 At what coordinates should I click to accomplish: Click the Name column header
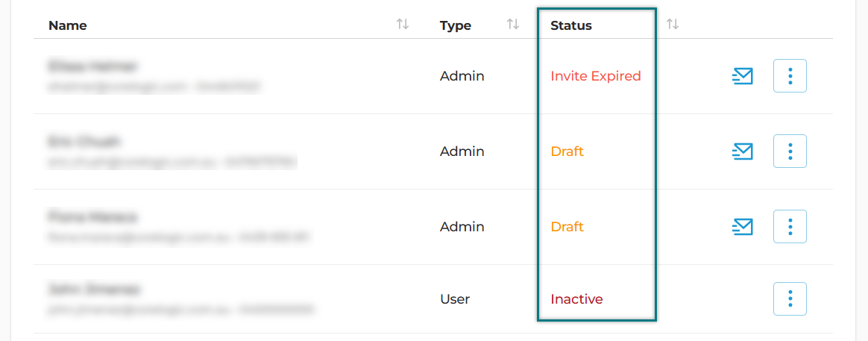tap(68, 25)
